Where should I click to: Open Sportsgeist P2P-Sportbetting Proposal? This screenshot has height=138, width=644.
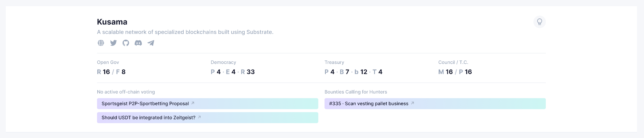point(145,103)
